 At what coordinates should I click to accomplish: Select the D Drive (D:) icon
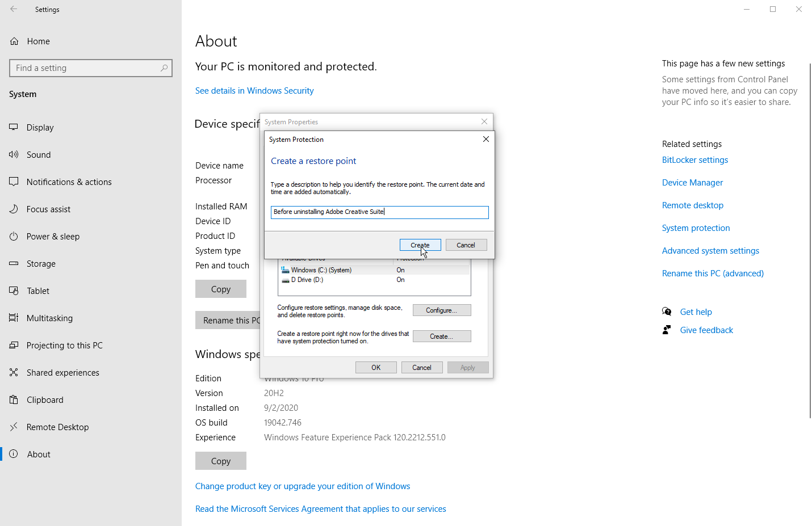click(x=285, y=280)
